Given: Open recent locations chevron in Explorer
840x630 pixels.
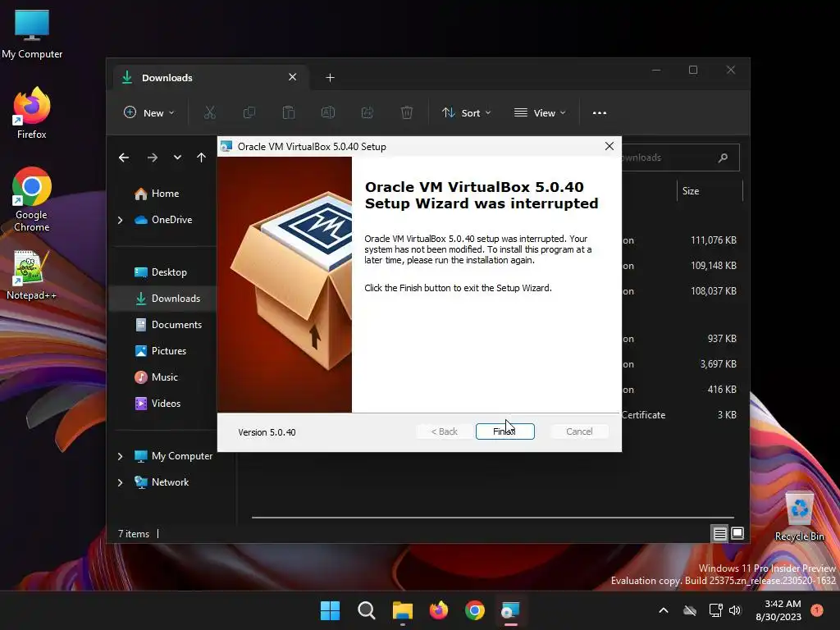Looking at the screenshot, I should tap(177, 157).
